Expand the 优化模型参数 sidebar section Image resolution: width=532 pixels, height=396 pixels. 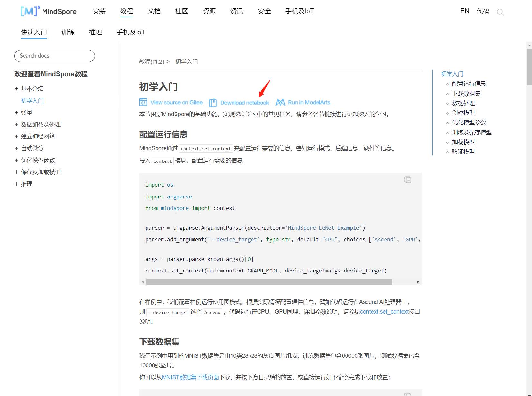point(16,160)
